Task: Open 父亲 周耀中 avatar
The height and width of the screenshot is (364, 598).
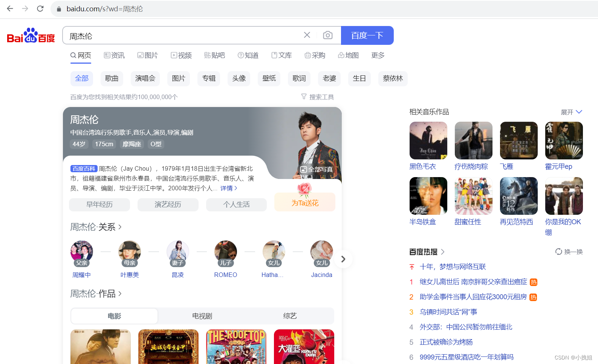Action: pyautogui.click(x=81, y=252)
